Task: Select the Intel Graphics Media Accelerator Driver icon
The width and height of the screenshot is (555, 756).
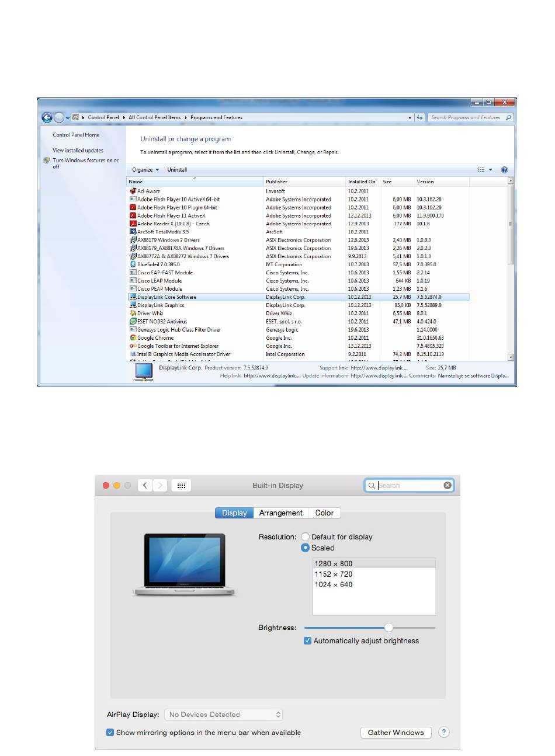Action: 133,354
